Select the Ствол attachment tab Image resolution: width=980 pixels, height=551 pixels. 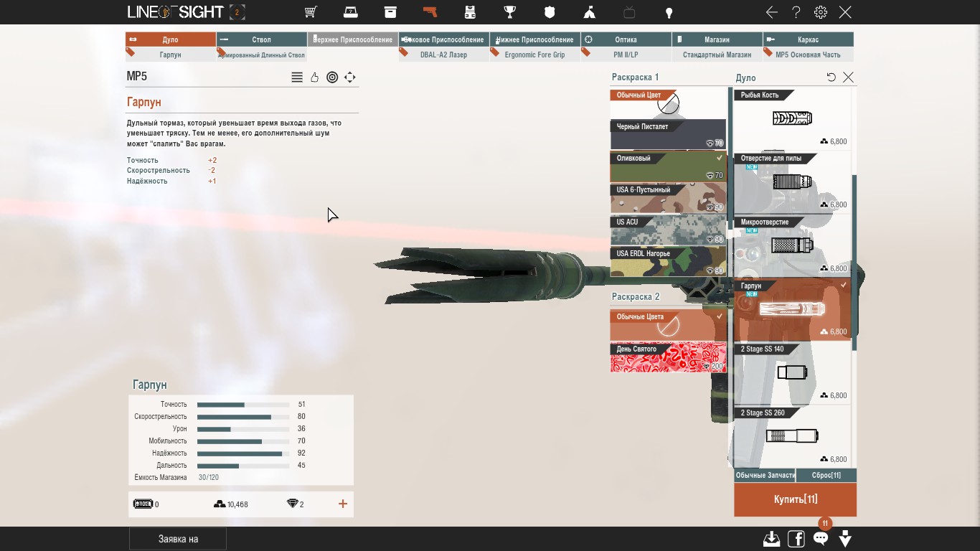[262, 39]
